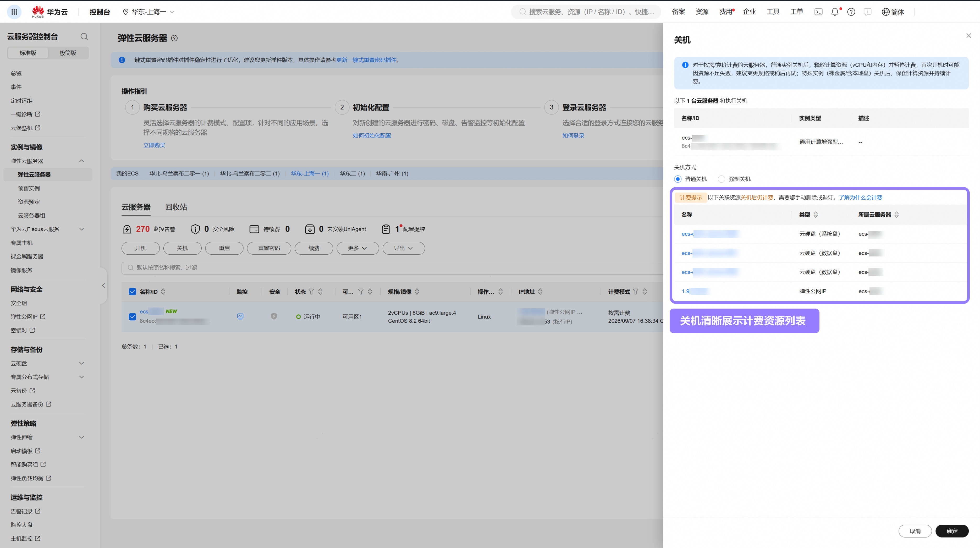Open the CloudShell terminal icon
980x548 pixels.
[x=818, y=12]
